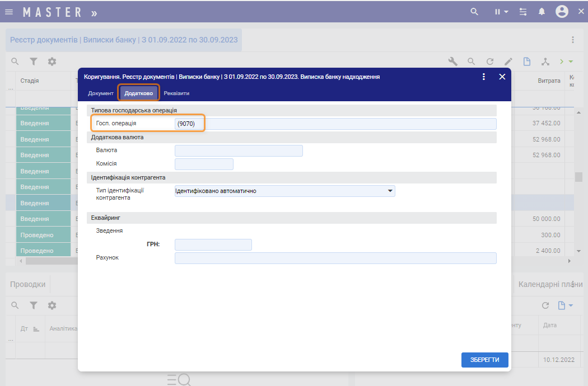
Task: Click the ЗБЕРЕГТИ button
Action: point(484,360)
